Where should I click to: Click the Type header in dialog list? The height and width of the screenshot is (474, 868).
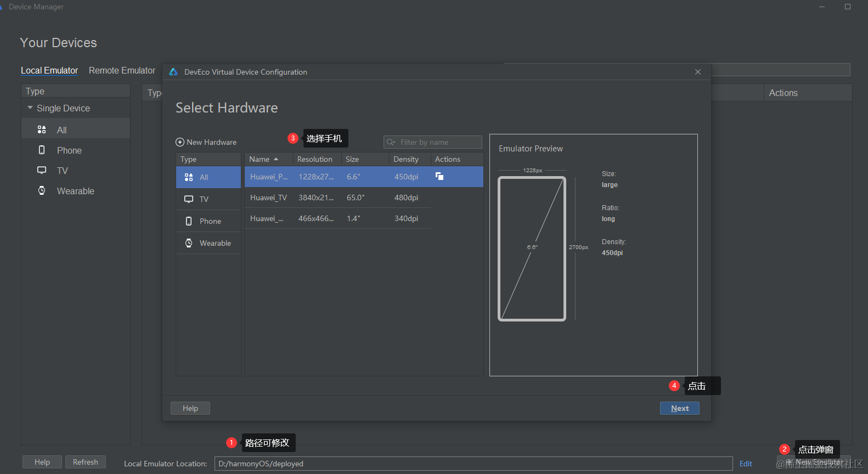tap(208, 159)
